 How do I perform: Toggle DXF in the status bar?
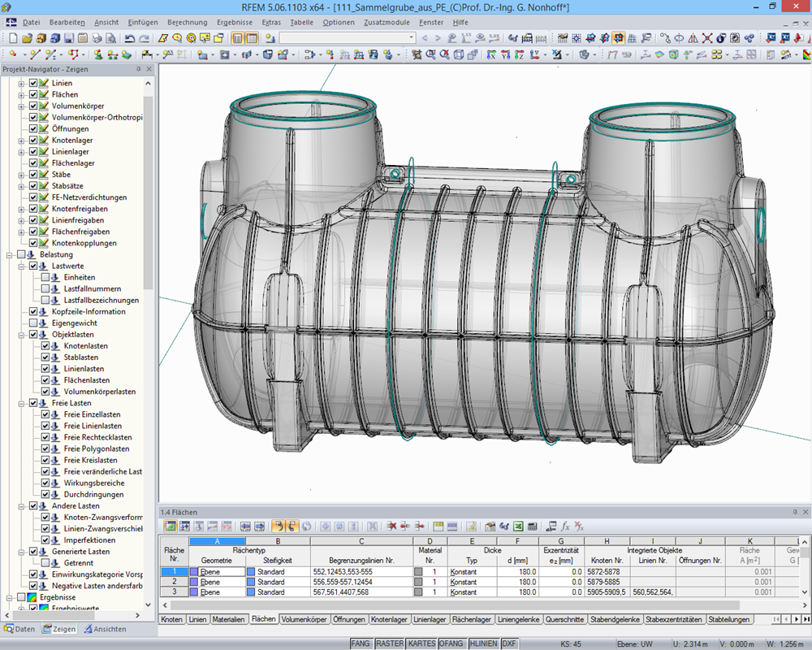(509, 643)
